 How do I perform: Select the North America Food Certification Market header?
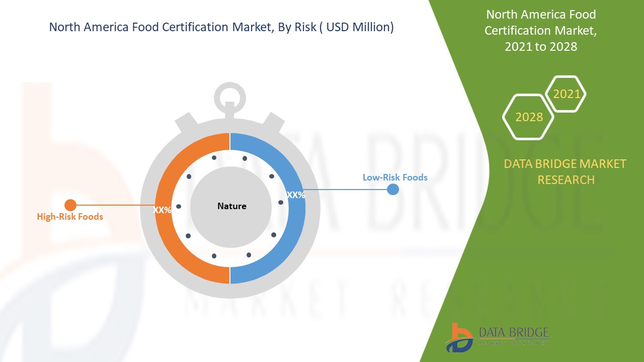click(x=541, y=22)
